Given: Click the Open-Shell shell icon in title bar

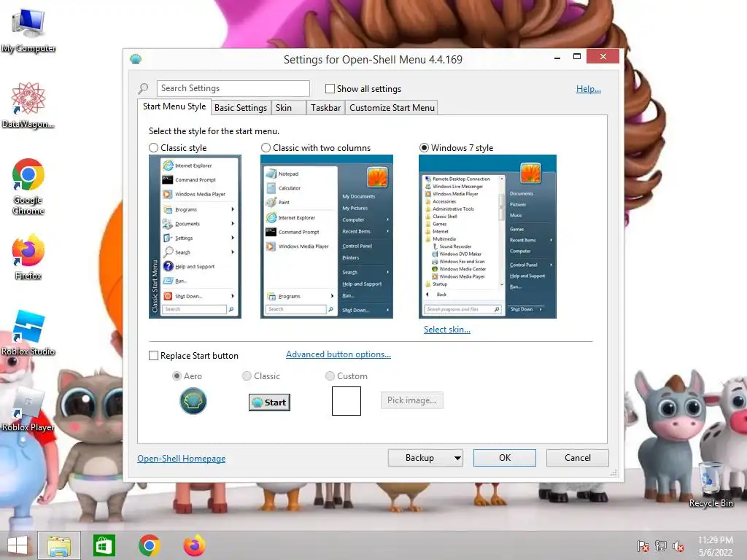Looking at the screenshot, I should point(136,59).
